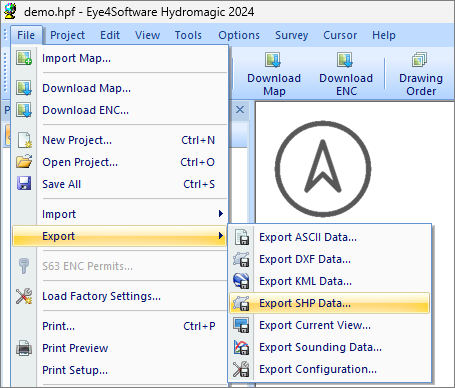This screenshot has height=388, width=455.
Task: Choose Export KML Data... option
Action: point(329,281)
